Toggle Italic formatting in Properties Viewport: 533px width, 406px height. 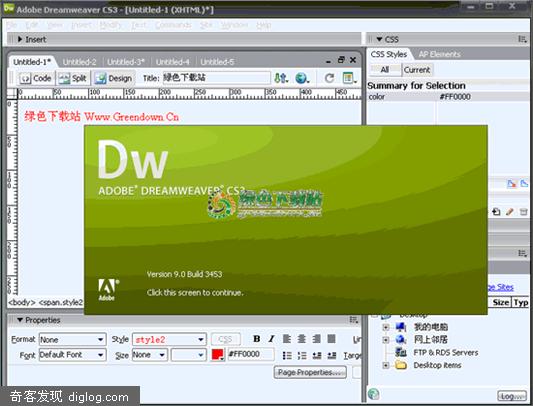pyautogui.click(x=271, y=339)
